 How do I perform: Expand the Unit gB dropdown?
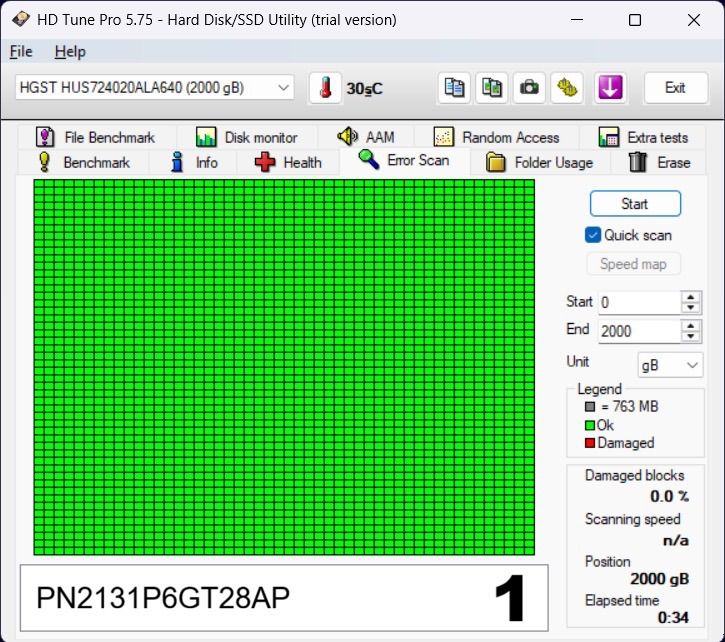point(670,365)
